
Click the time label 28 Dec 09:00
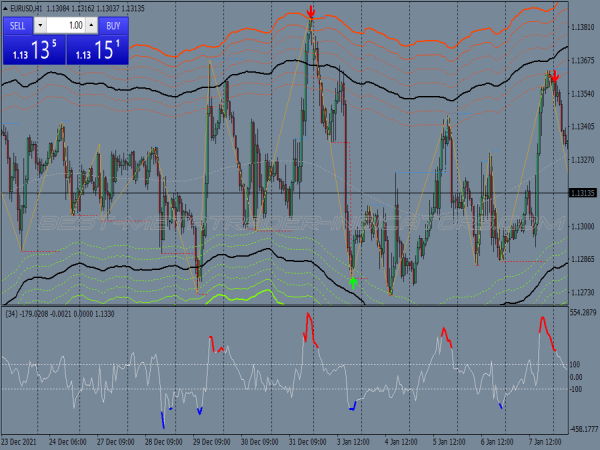tap(163, 442)
